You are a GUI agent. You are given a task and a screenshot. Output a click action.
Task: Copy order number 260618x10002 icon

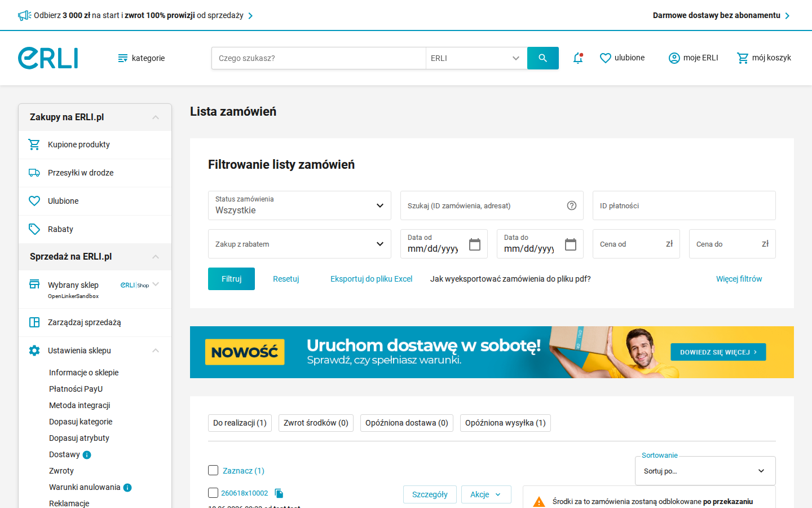tap(279, 493)
